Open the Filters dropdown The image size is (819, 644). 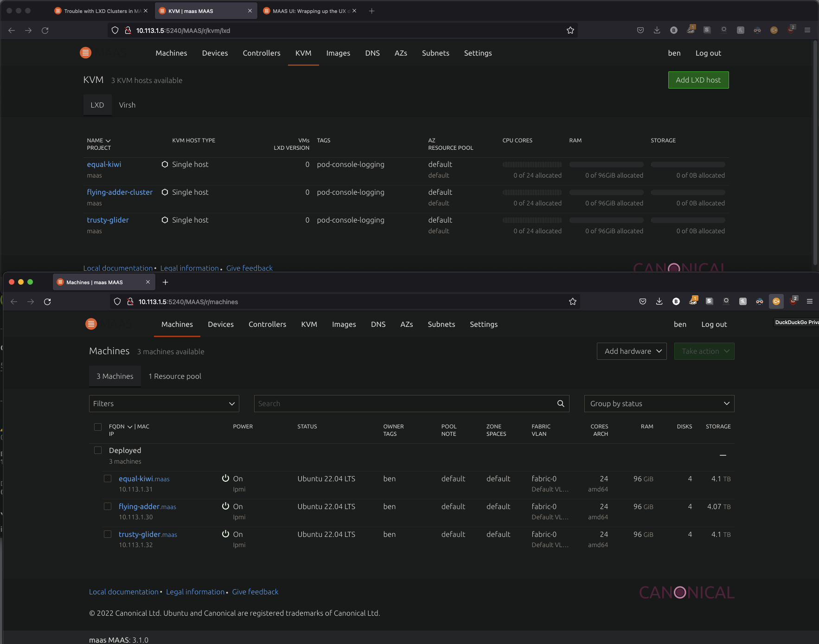pos(164,403)
